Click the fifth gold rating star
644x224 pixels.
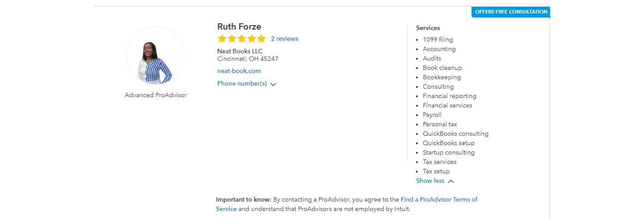tap(261, 39)
